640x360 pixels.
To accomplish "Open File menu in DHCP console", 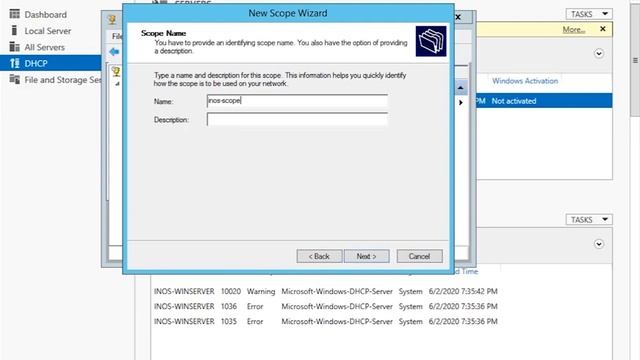I will click(117, 36).
